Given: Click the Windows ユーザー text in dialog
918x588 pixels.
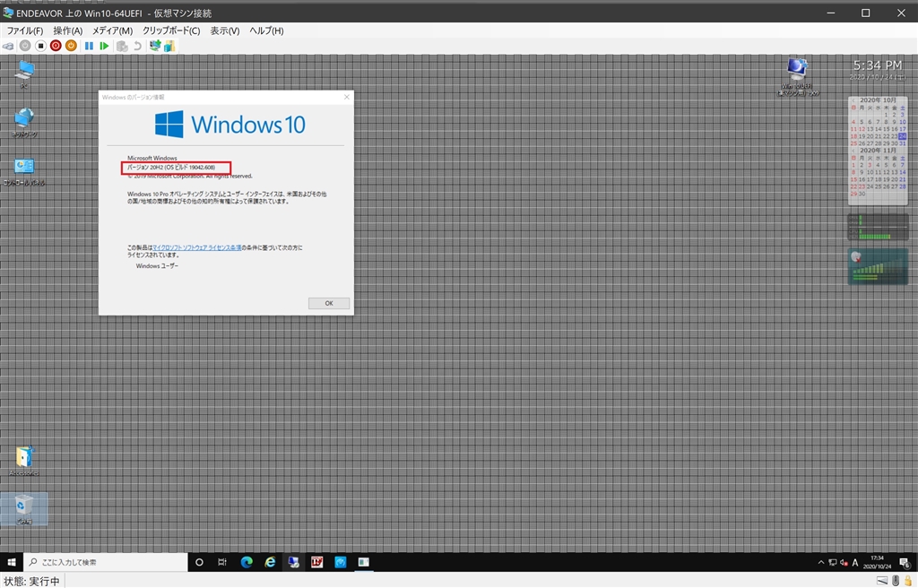Looking at the screenshot, I should [x=158, y=266].
